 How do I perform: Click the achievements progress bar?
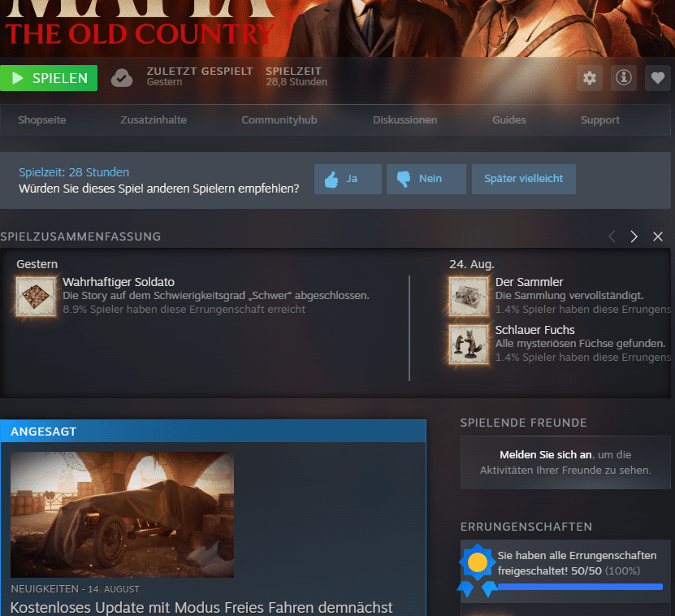(580, 587)
